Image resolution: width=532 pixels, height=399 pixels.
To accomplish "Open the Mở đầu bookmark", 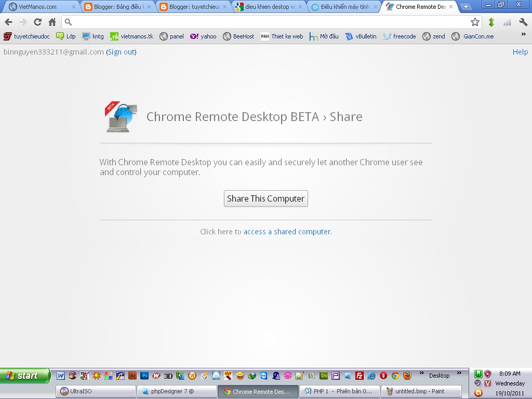I will 324,36.
